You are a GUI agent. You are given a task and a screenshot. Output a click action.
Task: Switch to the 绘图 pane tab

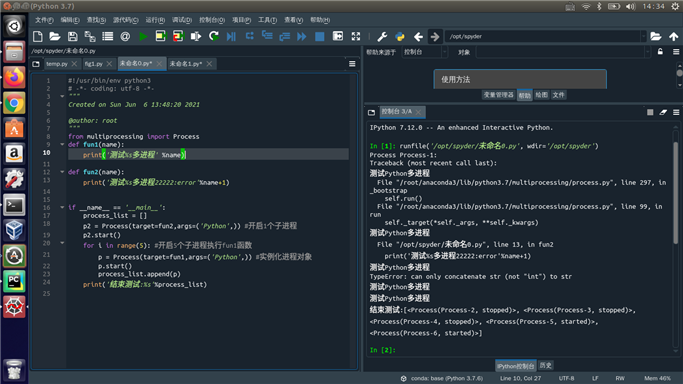[x=541, y=95]
